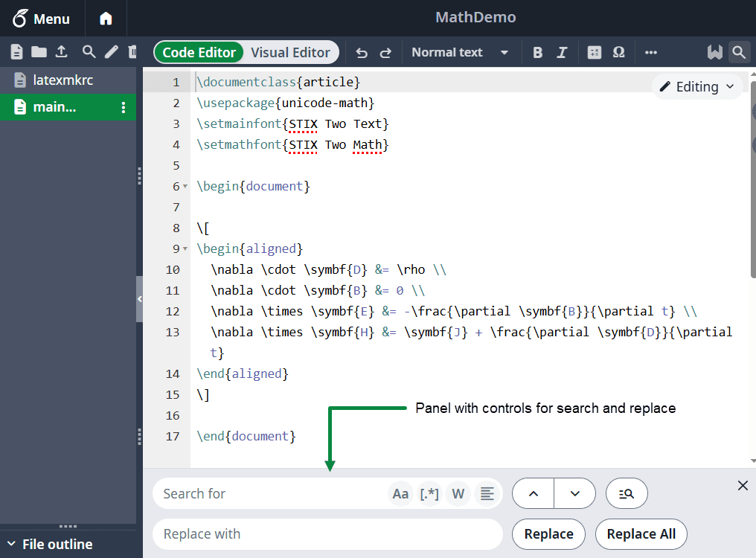The width and height of the screenshot is (756, 558).
Task: Open the Omega symbol palette
Action: click(x=618, y=53)
